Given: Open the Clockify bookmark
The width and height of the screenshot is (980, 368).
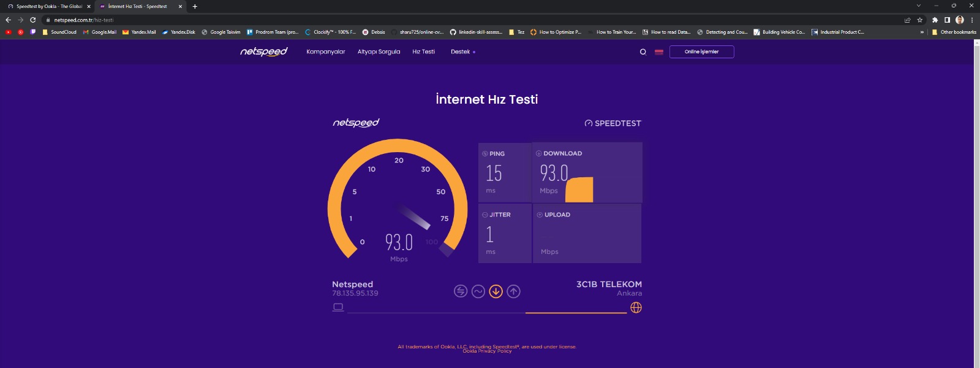Looking at the screenshot, I should 330,32.
